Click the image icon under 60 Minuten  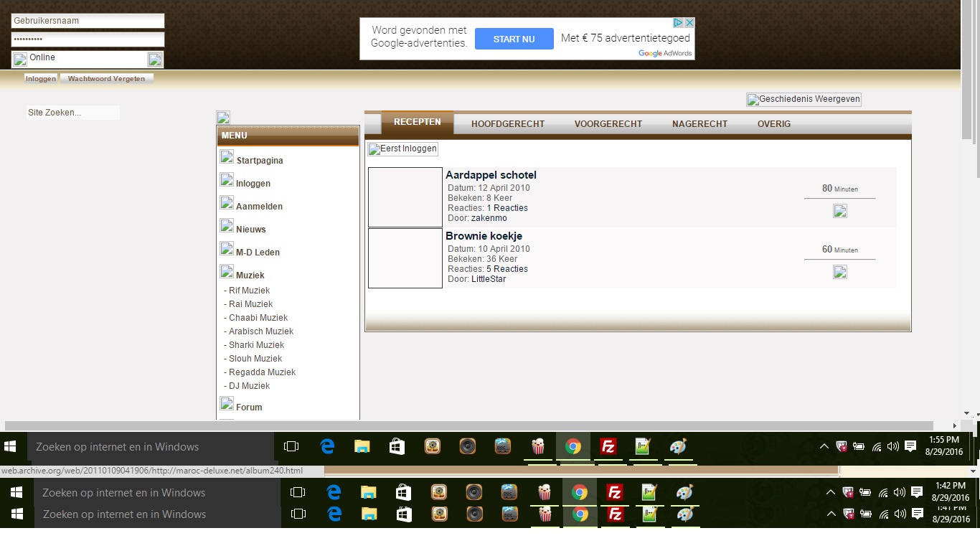pyautogui.click(x=840, y=272)
